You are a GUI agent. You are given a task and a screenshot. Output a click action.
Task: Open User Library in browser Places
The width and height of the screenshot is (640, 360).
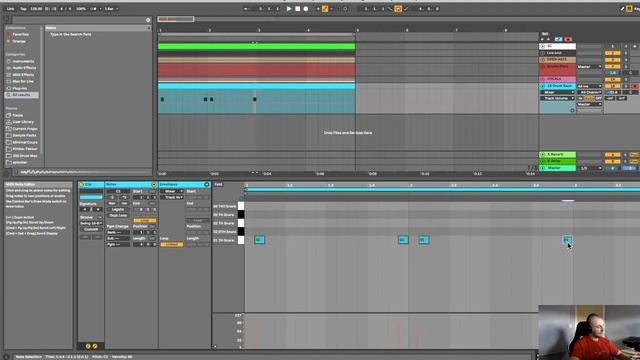pos(23,122)
